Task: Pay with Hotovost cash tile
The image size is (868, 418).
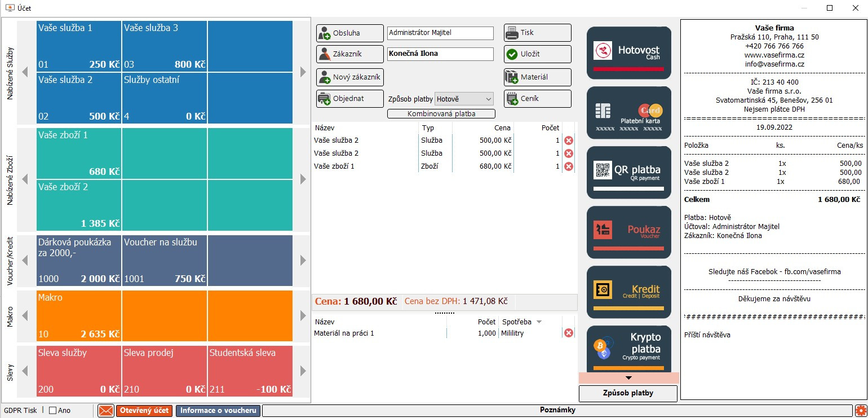Action: 629,52
